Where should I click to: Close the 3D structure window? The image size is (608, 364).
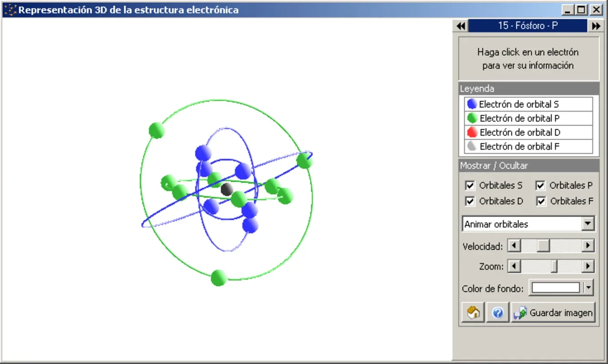(596, 10)
